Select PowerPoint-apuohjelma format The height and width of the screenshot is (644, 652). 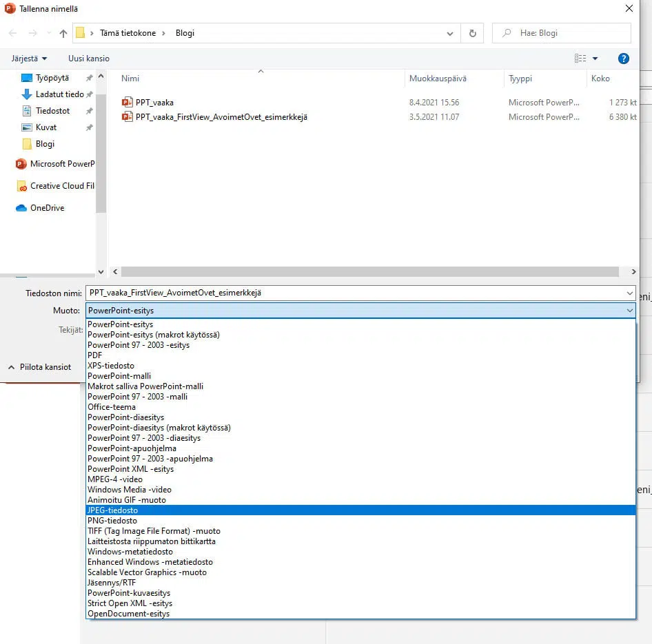point(360,448)
